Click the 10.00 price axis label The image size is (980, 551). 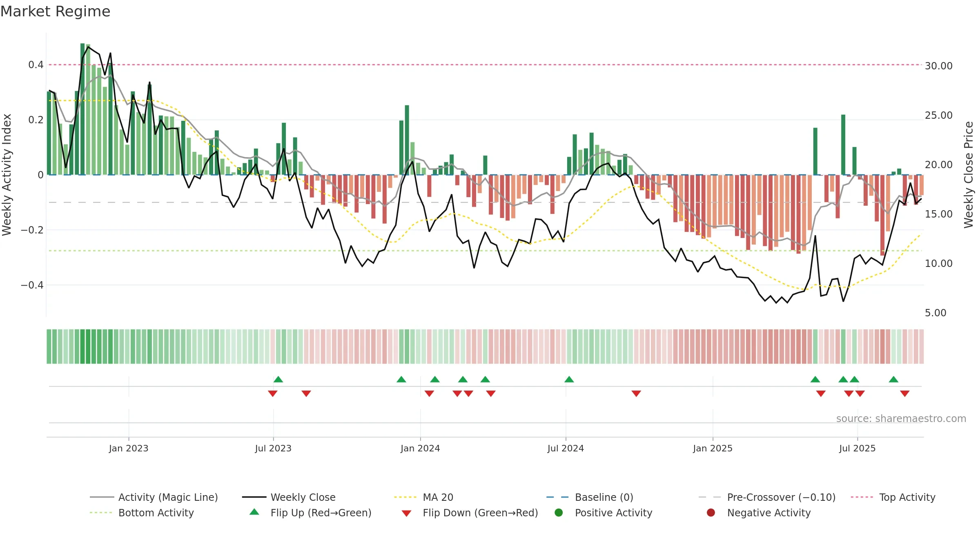coord(938,263)
